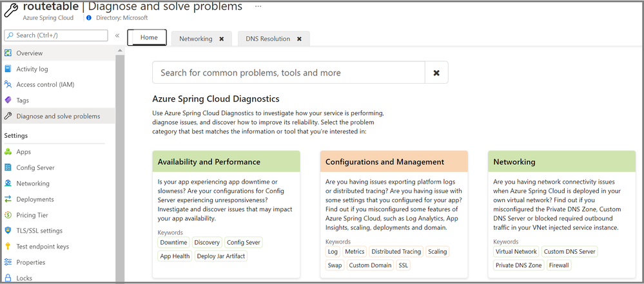Screen dimensions: 644x284
Task: Click the Directory info icon in header
Action: (x=89, y=18)
